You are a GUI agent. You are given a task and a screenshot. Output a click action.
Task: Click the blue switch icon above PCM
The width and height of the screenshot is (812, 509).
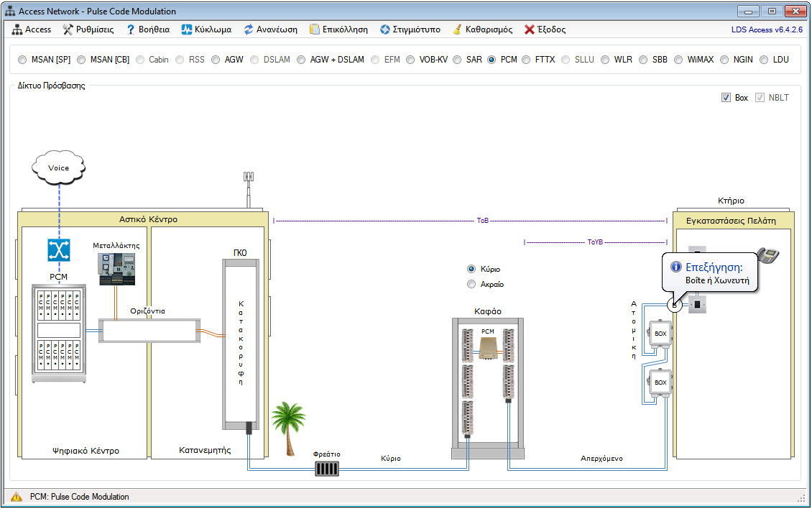tap(58, 250)
